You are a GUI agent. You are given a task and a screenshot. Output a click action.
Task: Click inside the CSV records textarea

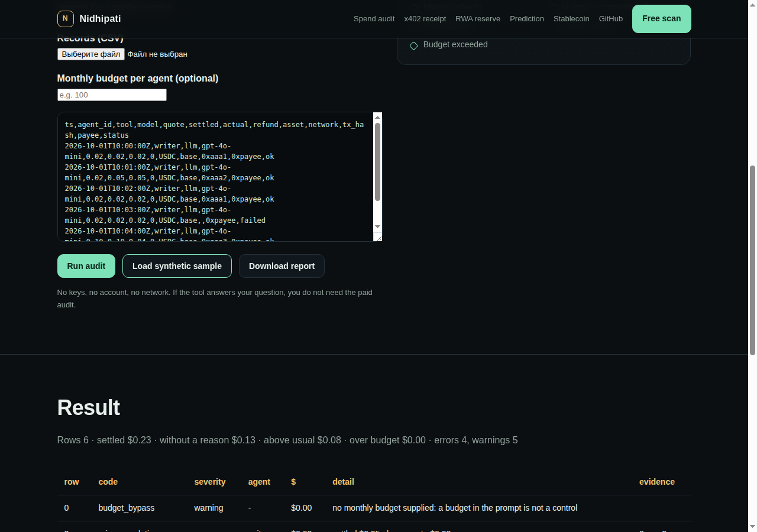215,177
